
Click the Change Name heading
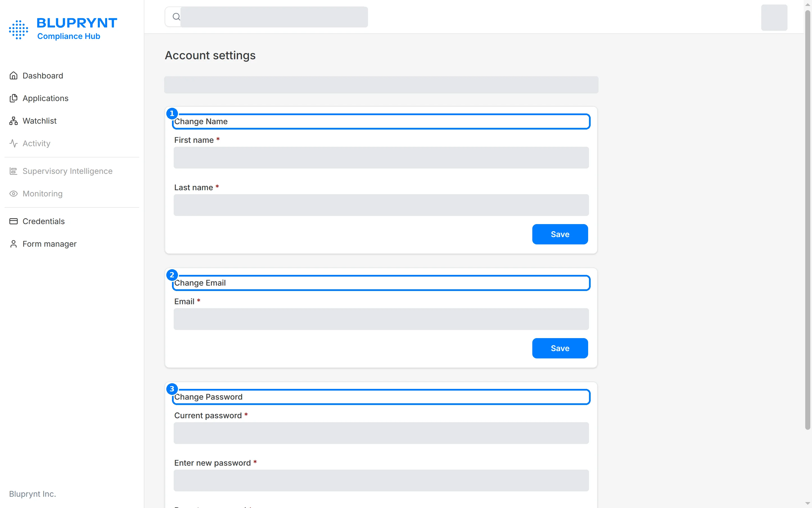point(201,121)
